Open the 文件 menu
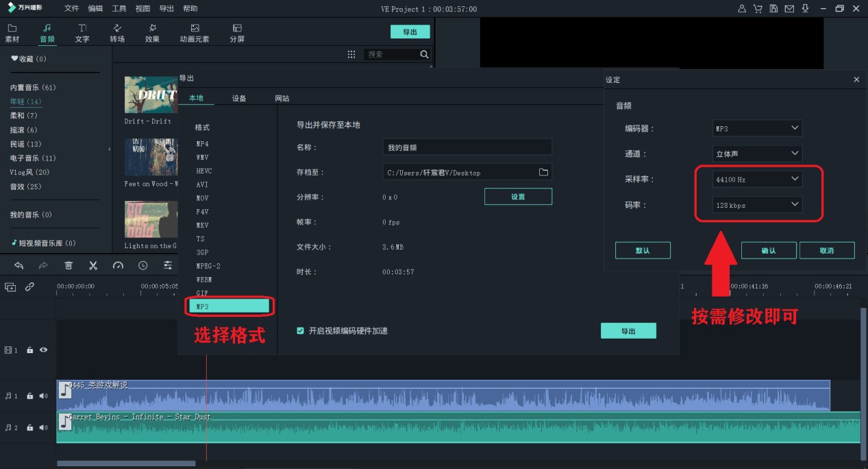Image resolution: width=868 pixels, height=469 pixels. pyautogui.click(x=71, y=8)
